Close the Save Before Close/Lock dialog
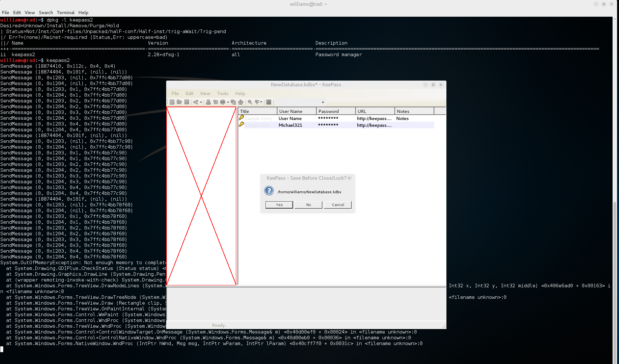 pos(349,178)
